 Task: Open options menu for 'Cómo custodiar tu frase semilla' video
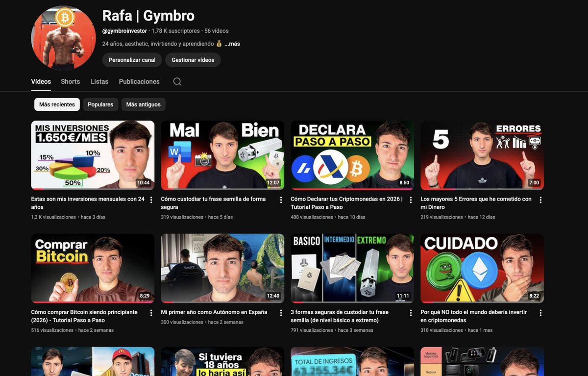coord(281,200)
